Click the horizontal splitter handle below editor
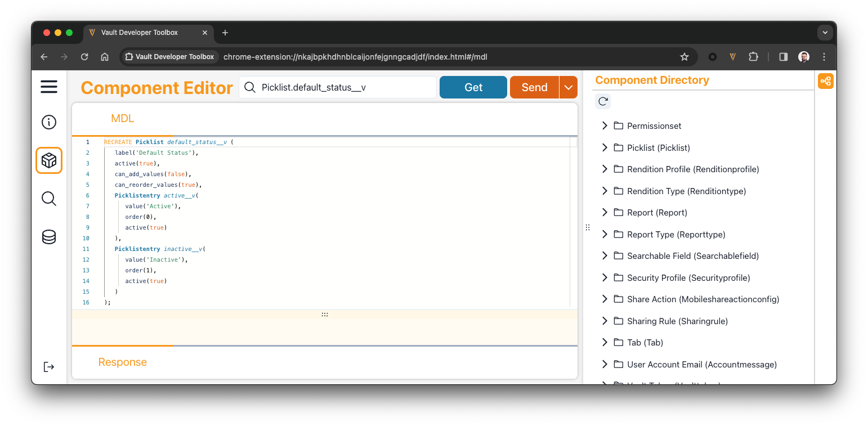Image resolution: width=868 pixels, height=426 pixels. click(x=325, y=314)
